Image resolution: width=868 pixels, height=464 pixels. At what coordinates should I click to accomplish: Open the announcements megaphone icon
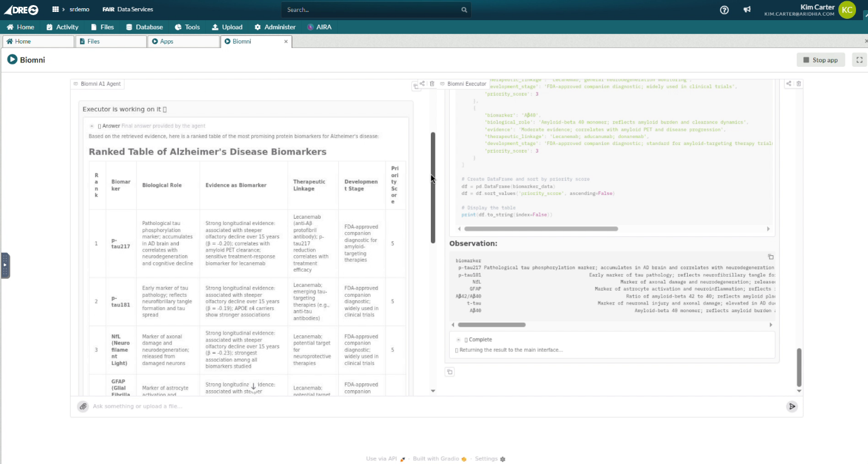[746, 9]
